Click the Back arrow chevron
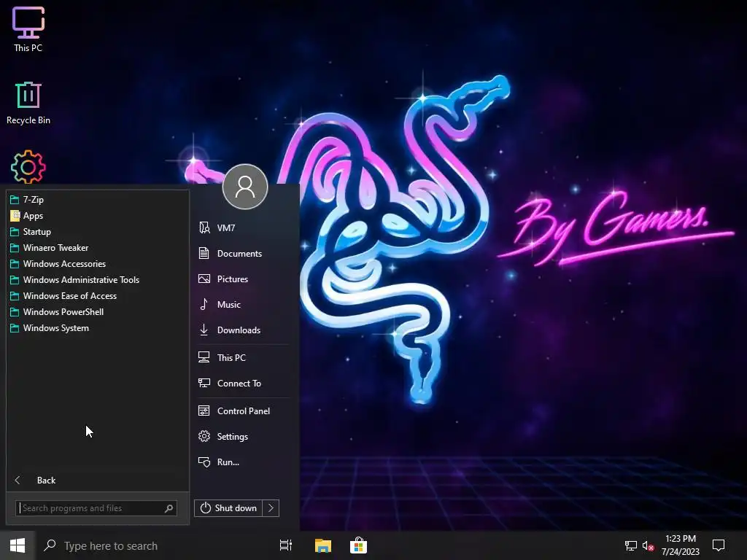Screen dimensions: 747x560 point(18,480)
